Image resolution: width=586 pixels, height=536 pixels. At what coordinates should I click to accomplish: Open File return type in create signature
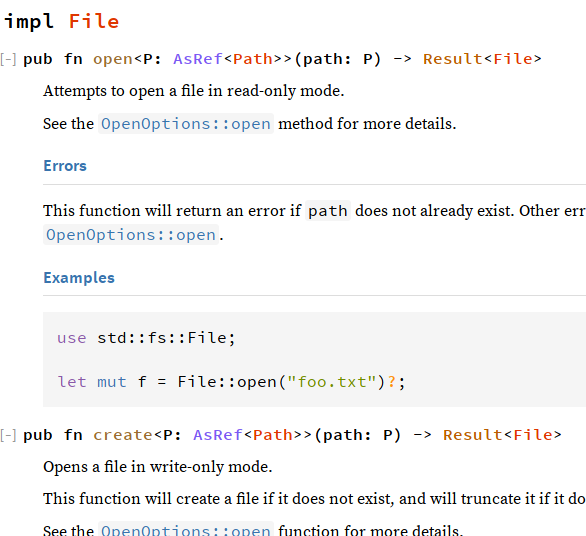coord(533,435)
